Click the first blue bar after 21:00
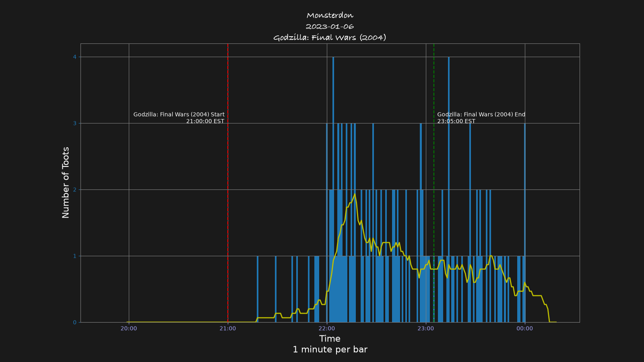 tap(258, 289)
